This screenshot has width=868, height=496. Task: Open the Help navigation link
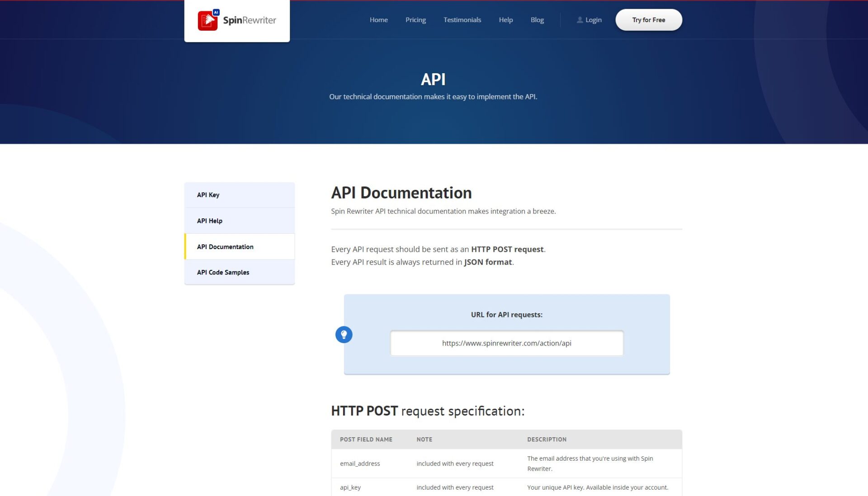pos(505,20)
